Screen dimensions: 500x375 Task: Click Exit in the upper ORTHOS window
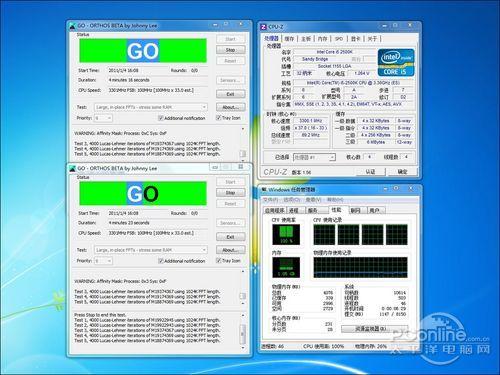click(x=230, y=94)
